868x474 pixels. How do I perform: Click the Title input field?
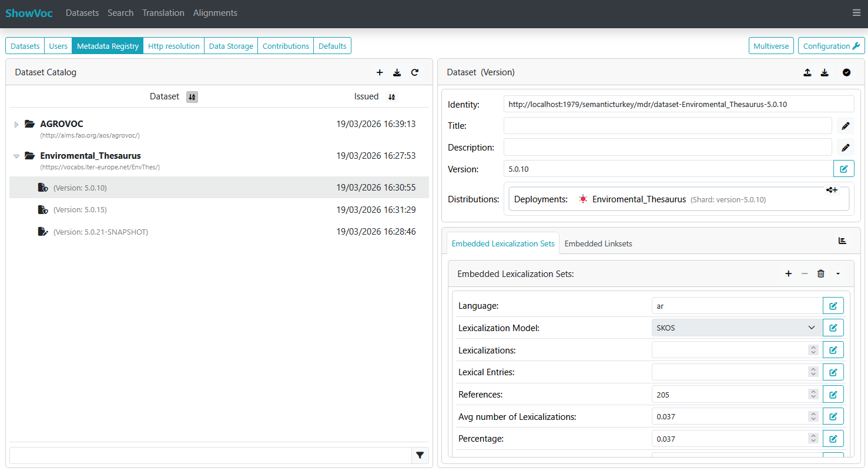668,126
